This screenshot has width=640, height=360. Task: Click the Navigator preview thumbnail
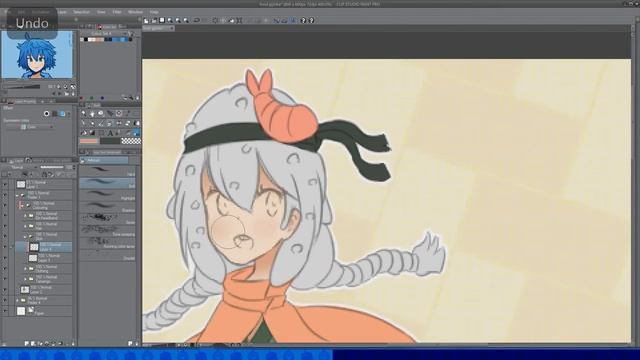[37, 54]
